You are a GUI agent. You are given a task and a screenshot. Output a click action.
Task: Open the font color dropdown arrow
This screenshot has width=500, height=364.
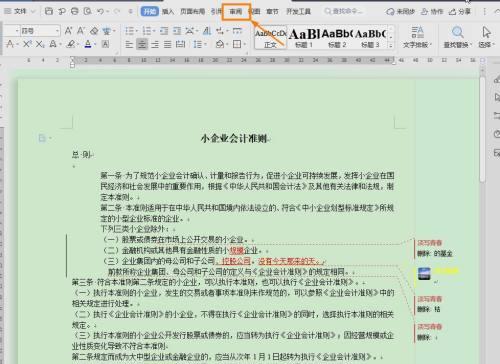(x=95, y=44)
